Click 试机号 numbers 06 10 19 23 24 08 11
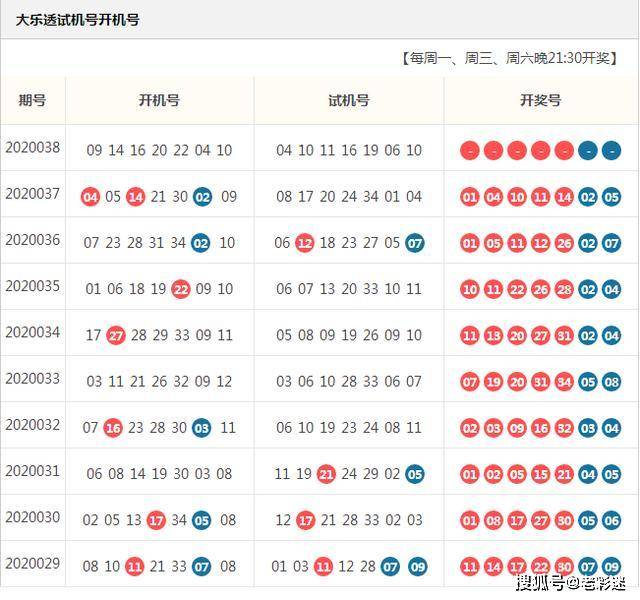Image resolution: width=640 pixels, height=600 pixels. coord(349,428)
